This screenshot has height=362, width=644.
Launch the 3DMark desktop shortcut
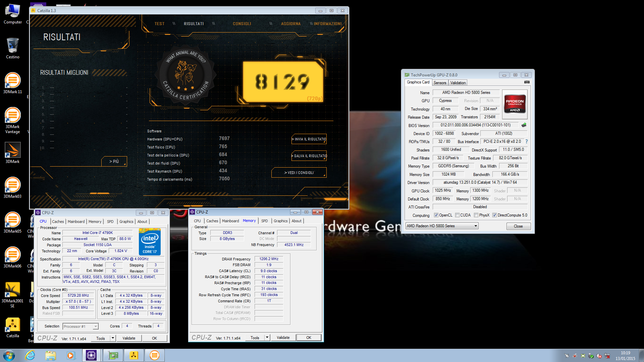tap(12, 153)
